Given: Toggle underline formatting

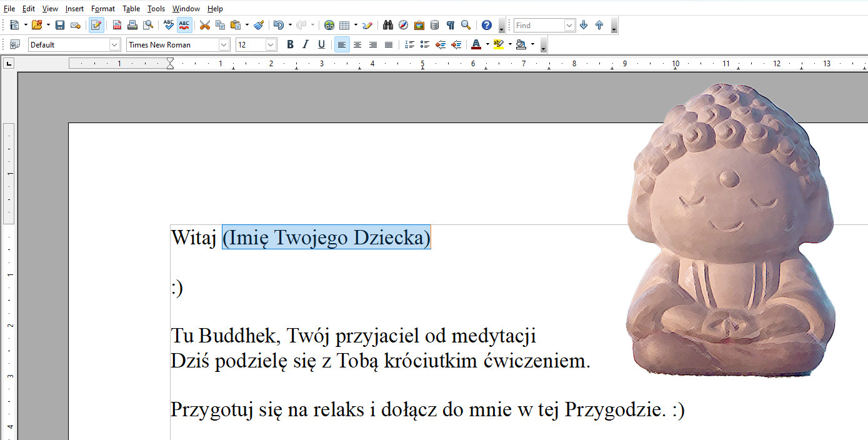Looking at the screenshot, I should point(321,44).
